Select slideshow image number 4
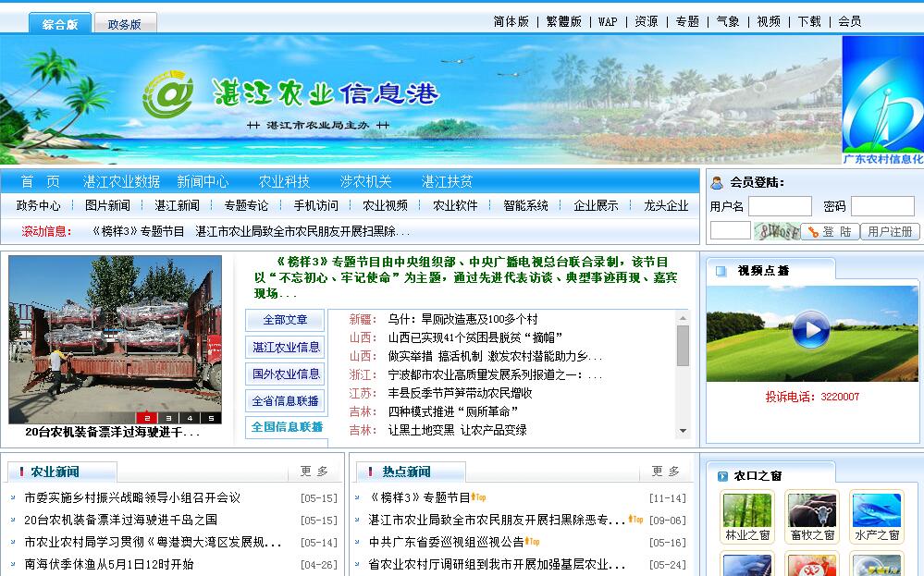This screenshot has height=576, width=924. click(x=189, y=418)
